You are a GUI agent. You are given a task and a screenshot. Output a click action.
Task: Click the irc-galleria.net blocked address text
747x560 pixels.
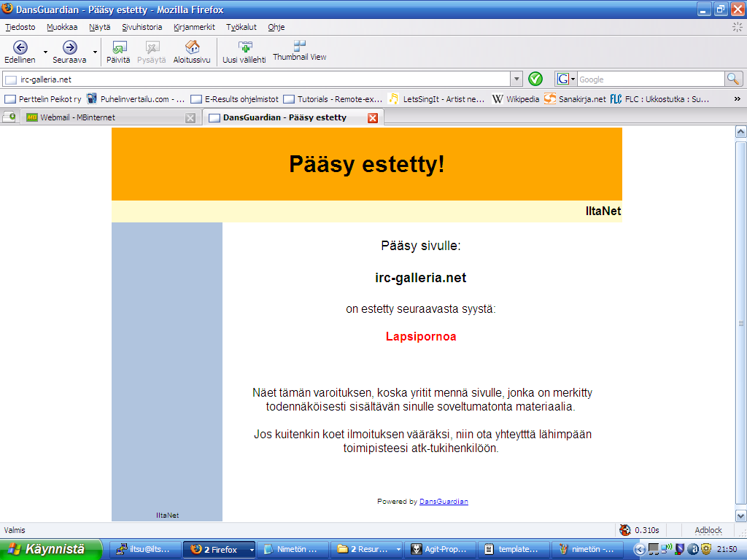[x=421, y=278]
